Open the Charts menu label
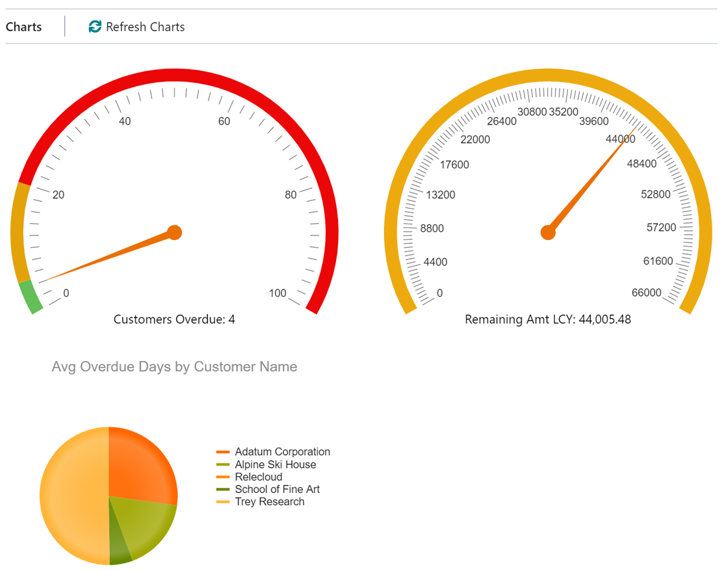This screenshot has height=571, width=728. (x=23, y=27)
